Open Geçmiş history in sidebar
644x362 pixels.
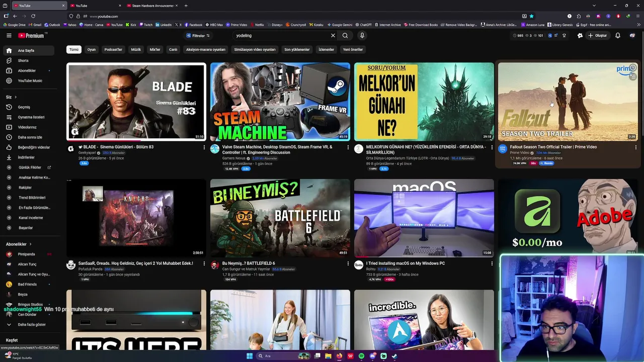[x=28, y=107]
